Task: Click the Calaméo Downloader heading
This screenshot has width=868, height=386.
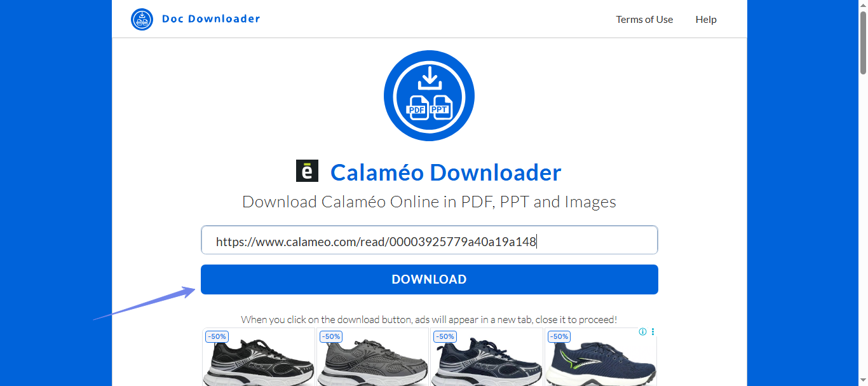Action: click(445, 172)
